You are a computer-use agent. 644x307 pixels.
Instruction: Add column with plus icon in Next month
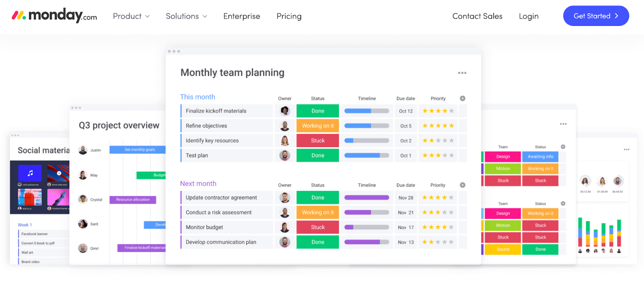tap(462, 185)
